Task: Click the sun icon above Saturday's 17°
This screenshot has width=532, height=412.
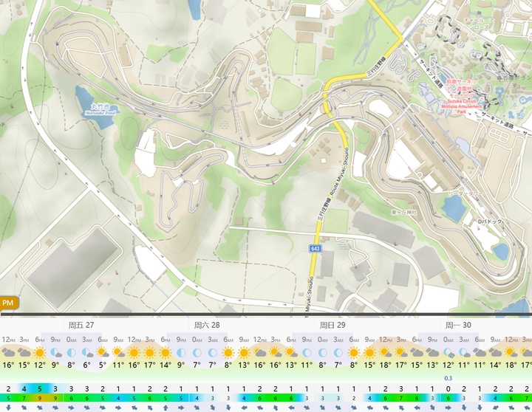Action: point(149,352)
